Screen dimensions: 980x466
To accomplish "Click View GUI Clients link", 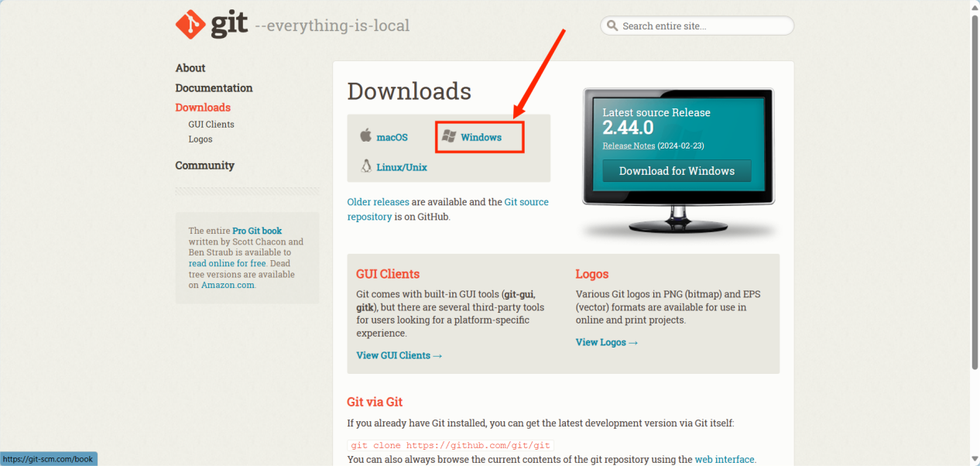I will click(399, 355).
